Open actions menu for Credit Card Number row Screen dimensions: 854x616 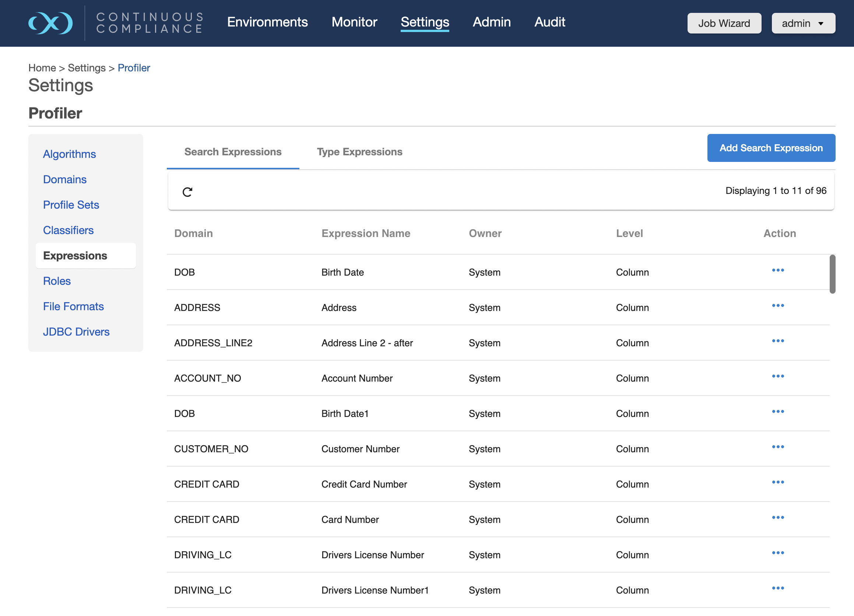pyautogui.click(x=777, y=482)
